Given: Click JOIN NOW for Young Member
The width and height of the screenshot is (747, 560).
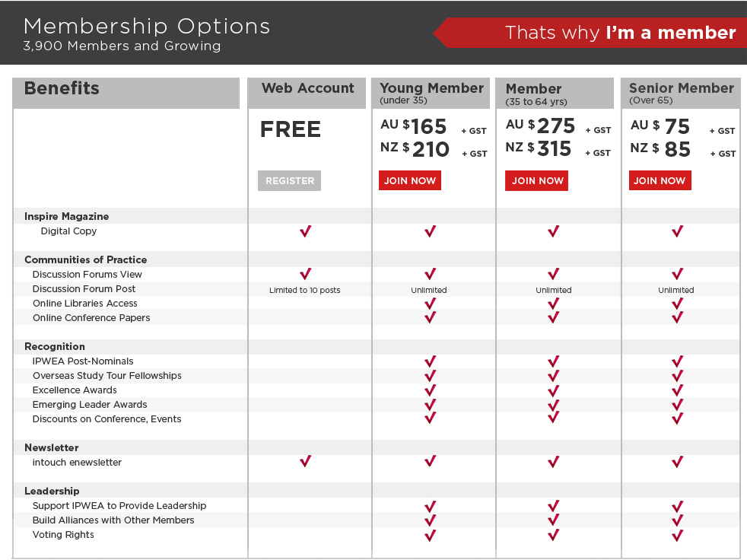Looking at the screenshot, I should pos(410,180).
